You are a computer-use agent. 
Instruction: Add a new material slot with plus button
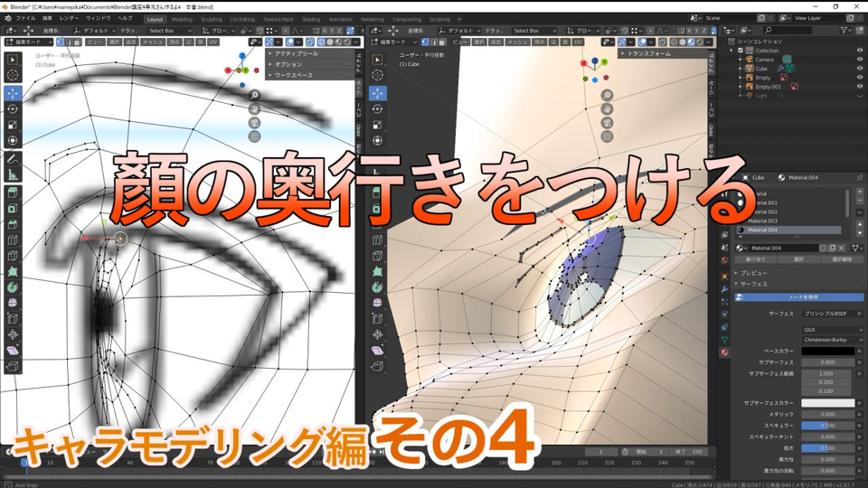coord(860,192)
